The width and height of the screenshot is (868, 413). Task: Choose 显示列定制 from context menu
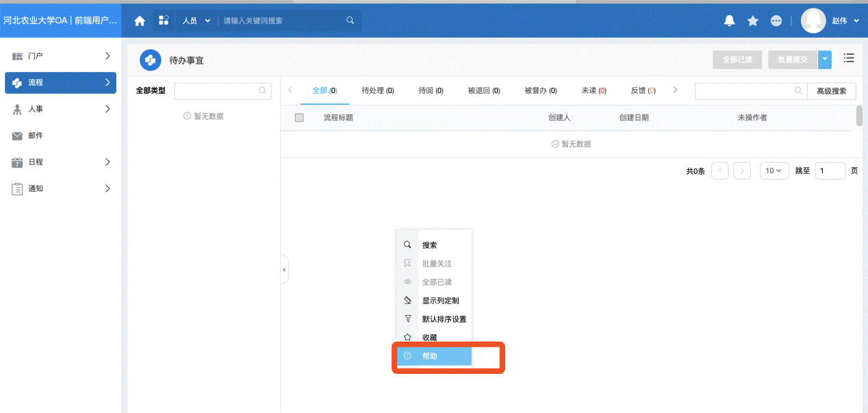click(x=440, y=301)
